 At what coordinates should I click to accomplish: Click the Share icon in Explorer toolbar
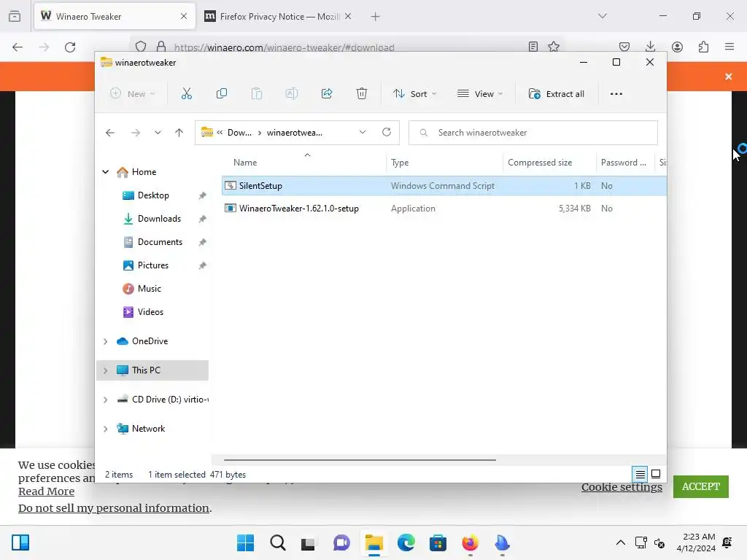(327, 94)
